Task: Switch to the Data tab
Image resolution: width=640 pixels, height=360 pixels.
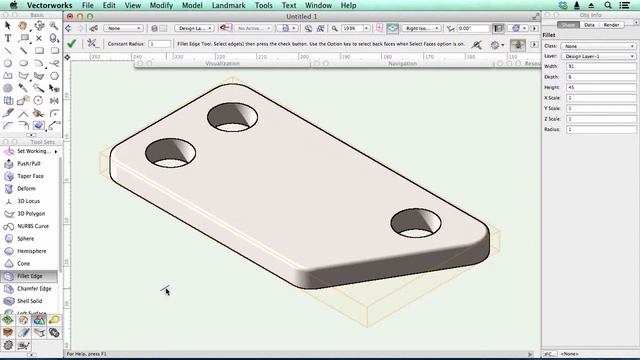Action: tap(589, 25)
